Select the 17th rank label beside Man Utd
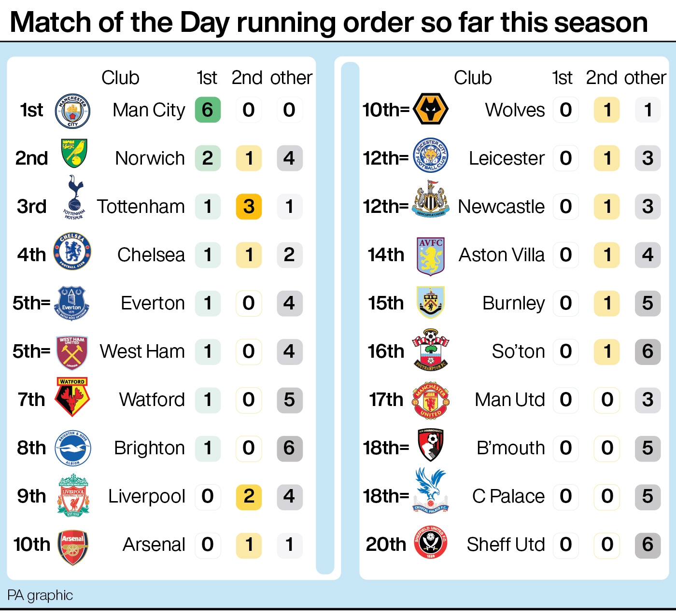This screenshot has width=676, height=616. (386, 400)
